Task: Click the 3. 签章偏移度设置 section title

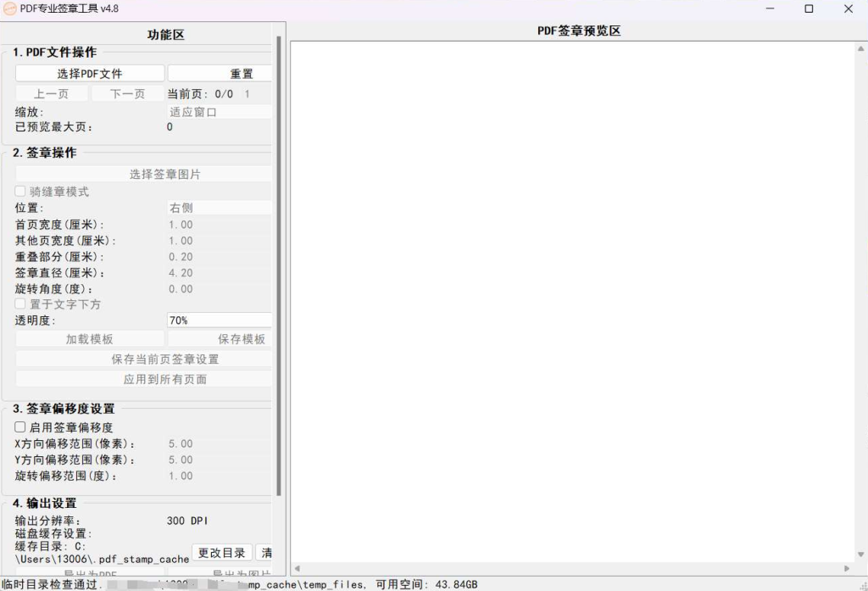Action: pos(64,409)
